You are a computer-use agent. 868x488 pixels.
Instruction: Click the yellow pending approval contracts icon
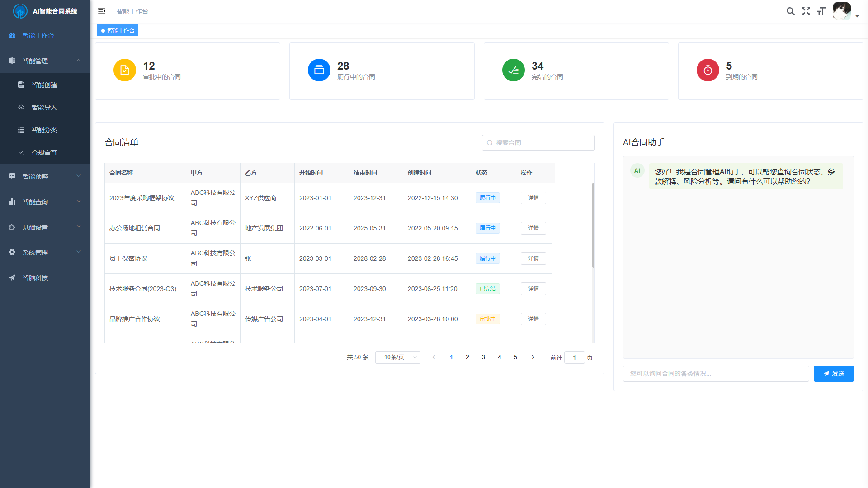point(125,70)
